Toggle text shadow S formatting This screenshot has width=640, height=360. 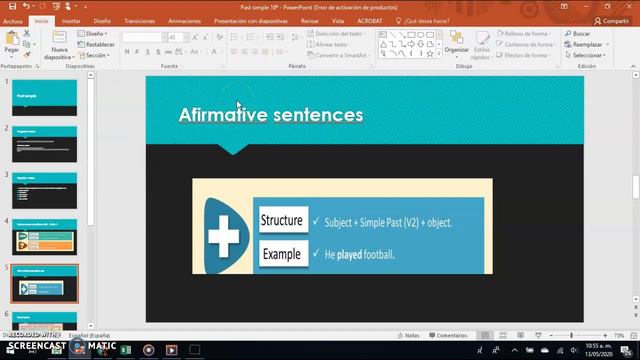coord(158,52)
